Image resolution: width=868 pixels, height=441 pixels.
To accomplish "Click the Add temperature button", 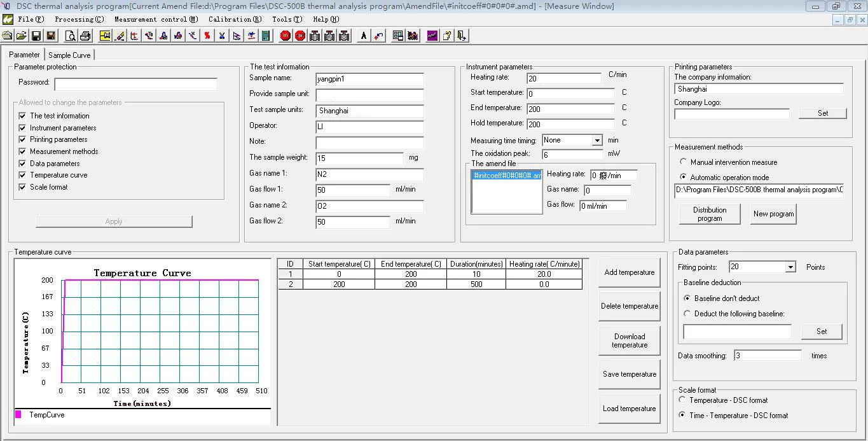I will [x=629, y=272].
